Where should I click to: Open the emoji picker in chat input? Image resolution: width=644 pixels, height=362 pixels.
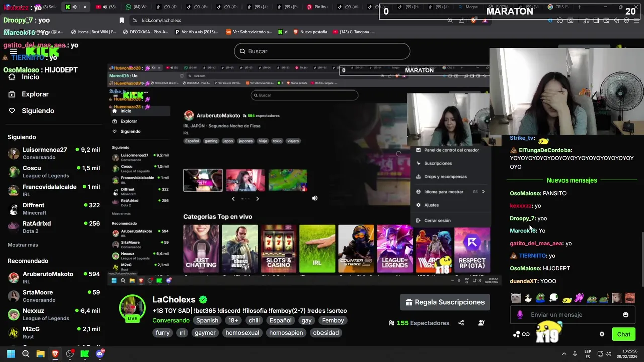[626, 315]
